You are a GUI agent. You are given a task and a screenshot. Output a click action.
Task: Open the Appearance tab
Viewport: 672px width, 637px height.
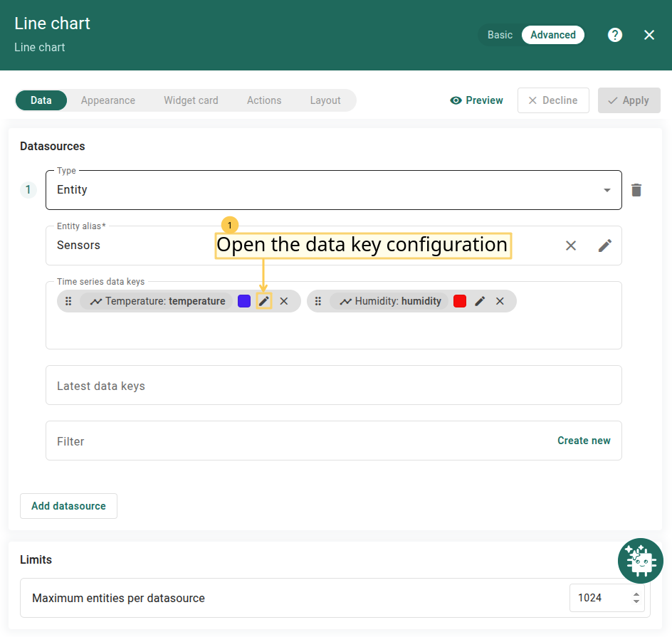[x=108, y=100]
